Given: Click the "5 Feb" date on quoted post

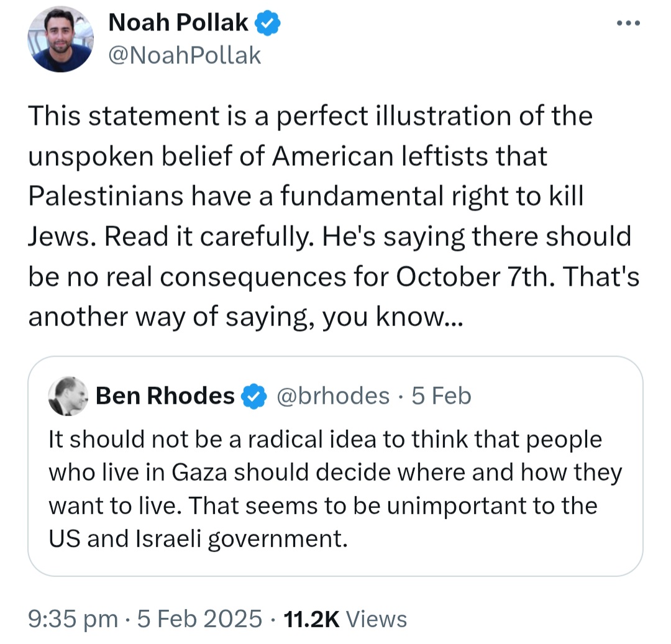Looking at the screenshot, I should click(441, 396).
